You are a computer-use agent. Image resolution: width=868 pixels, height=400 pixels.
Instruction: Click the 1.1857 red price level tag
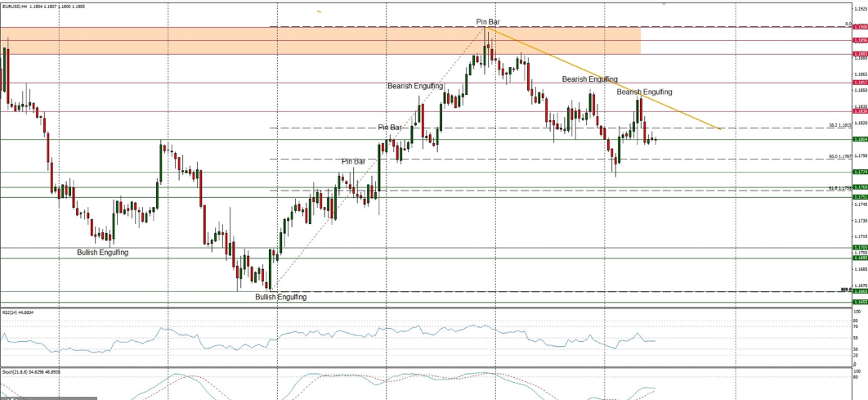point(859,83)
